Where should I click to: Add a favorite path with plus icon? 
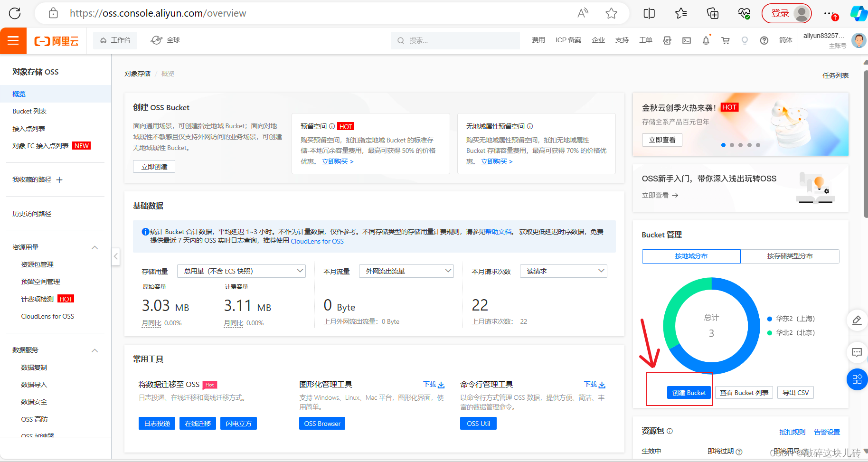(x=59, y=180)
